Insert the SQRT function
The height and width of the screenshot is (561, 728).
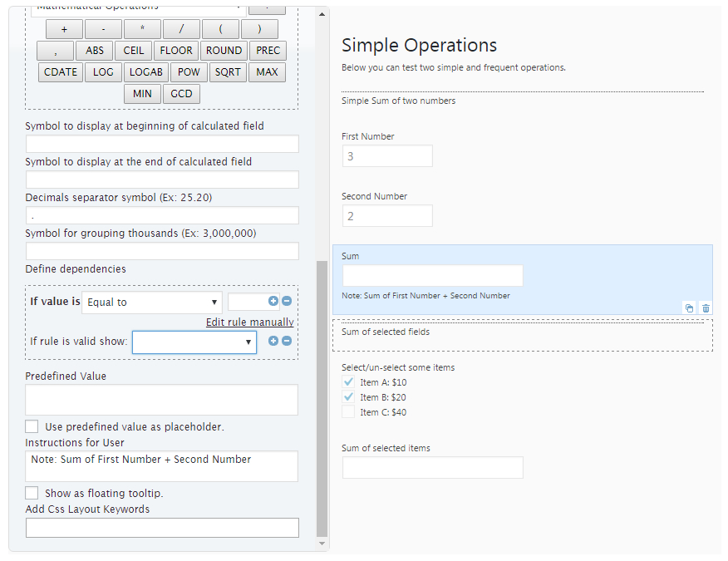228,72
